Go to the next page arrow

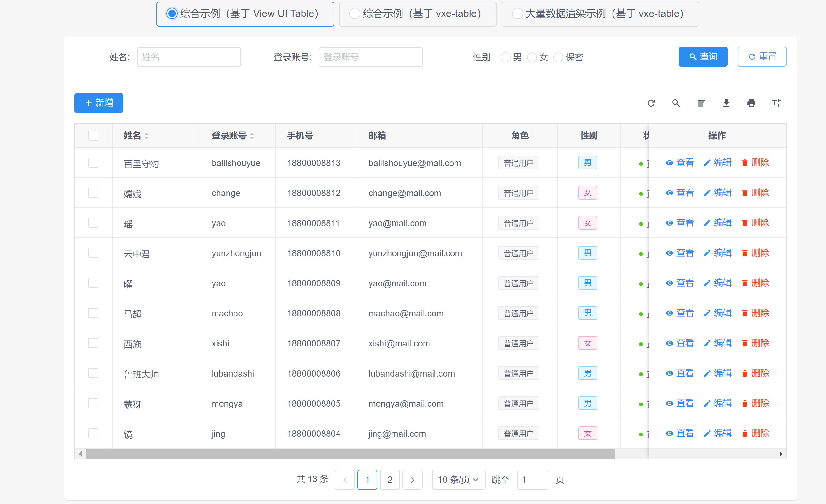[x=412, y=480]
